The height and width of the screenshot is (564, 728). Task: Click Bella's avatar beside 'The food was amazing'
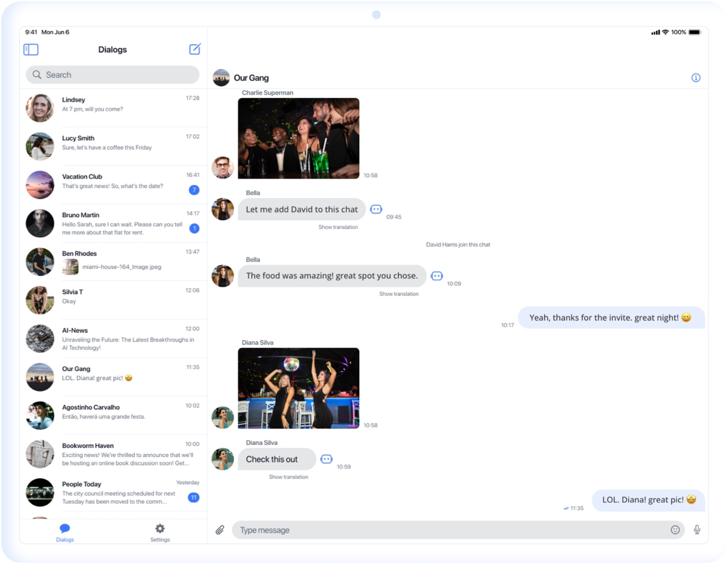pyautogui.click(x=222, y=276)
